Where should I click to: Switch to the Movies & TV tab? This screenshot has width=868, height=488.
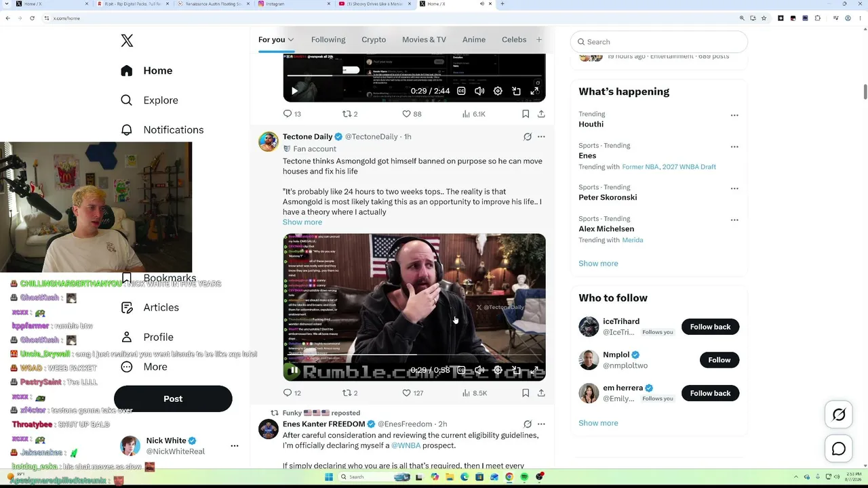coord(424,39)
